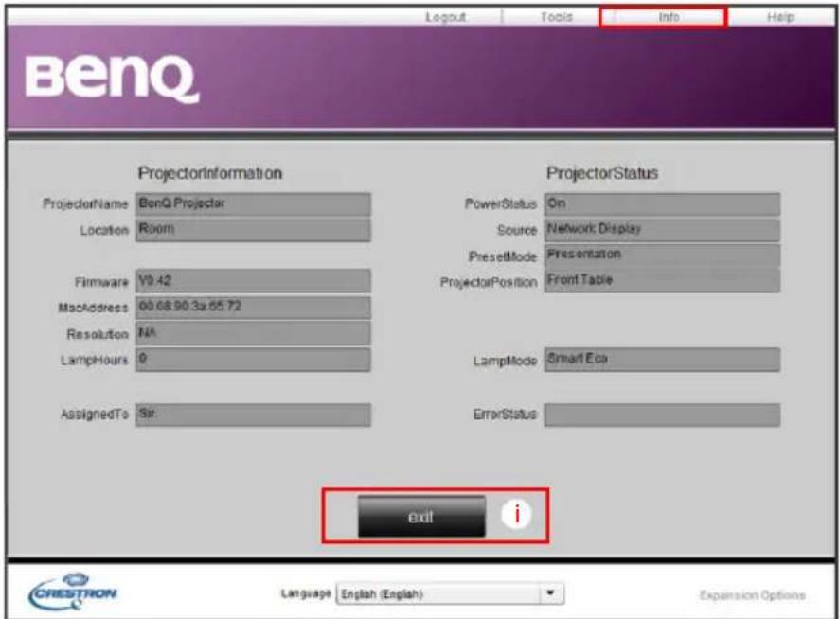Click the Language label text
The image size is (840, 619).
coord(306,593)
